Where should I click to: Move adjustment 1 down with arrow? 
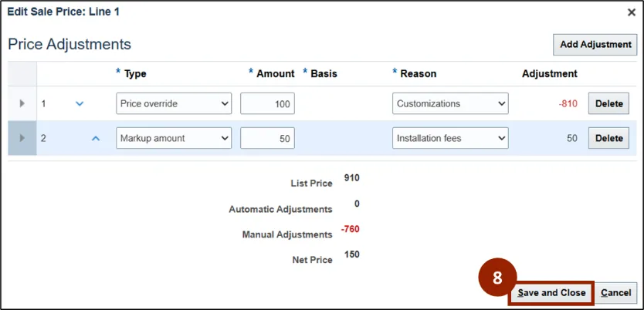(x=80, y=103)
